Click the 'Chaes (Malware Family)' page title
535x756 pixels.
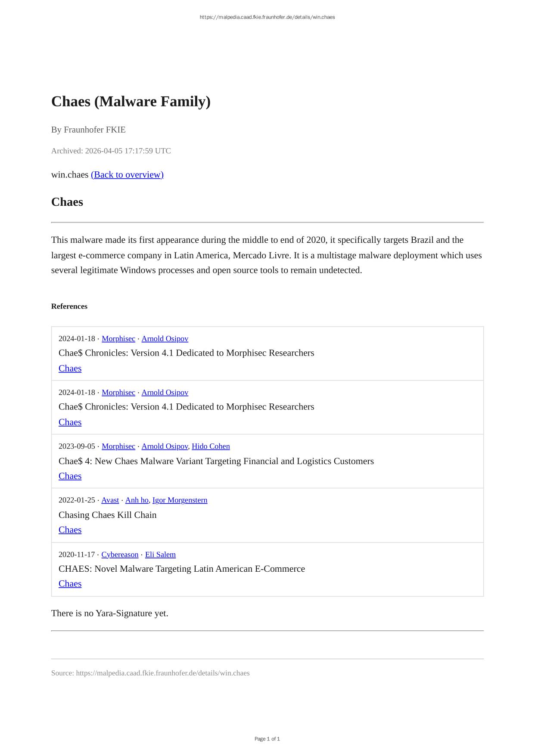[131, 102]
